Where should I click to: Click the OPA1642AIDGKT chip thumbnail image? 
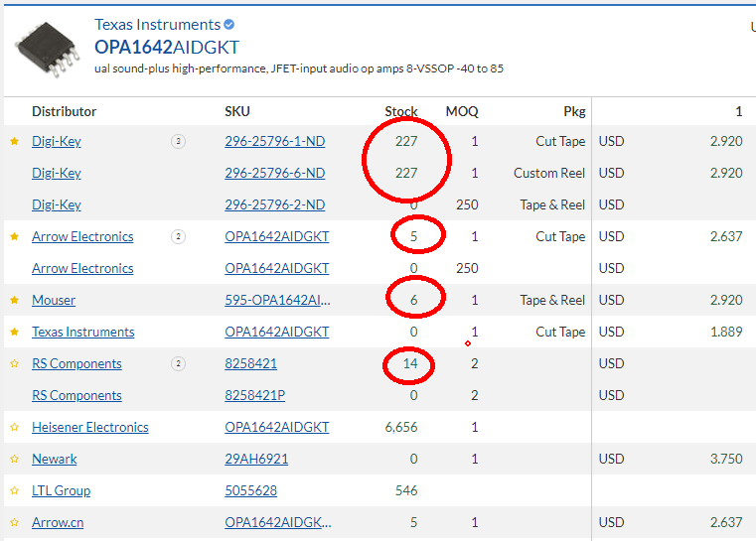click(48, 49)
